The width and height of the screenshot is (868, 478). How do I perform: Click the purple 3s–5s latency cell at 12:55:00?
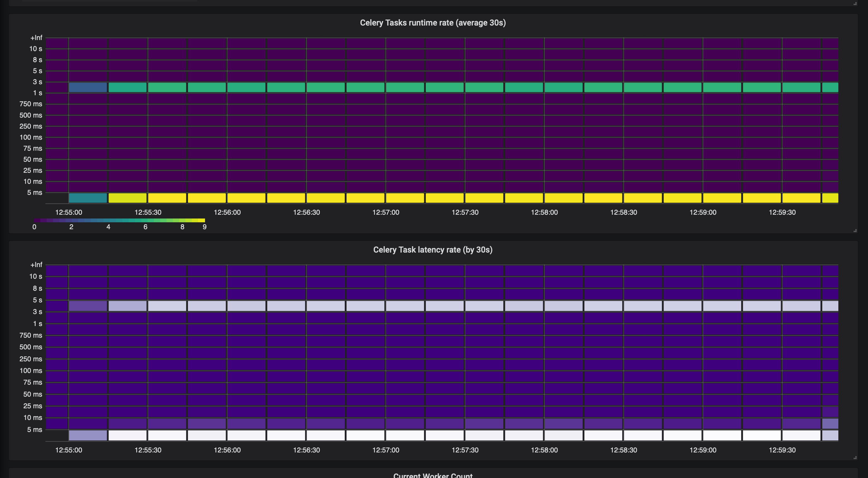click(88, 306)
